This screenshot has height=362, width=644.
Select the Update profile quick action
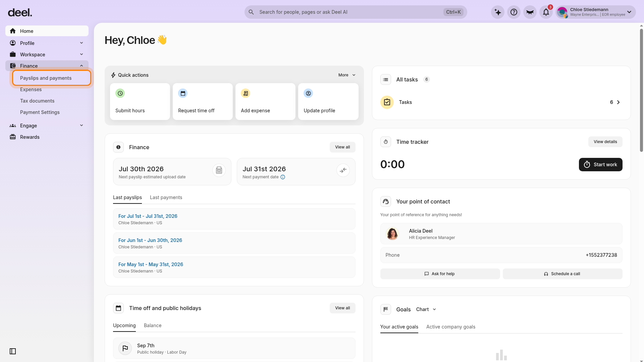pos(328,102)
